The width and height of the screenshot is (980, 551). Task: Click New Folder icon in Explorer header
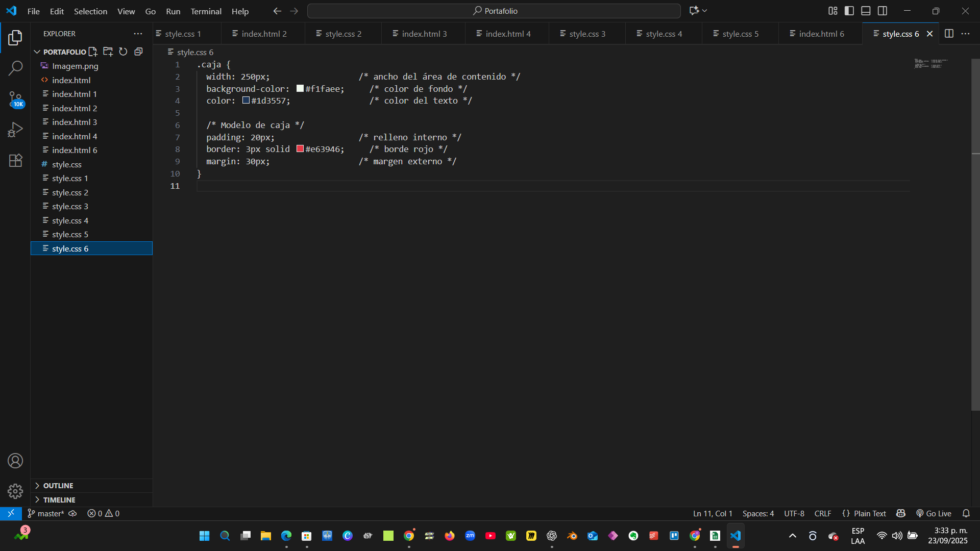pyautogui.click(x=108, y=52)
